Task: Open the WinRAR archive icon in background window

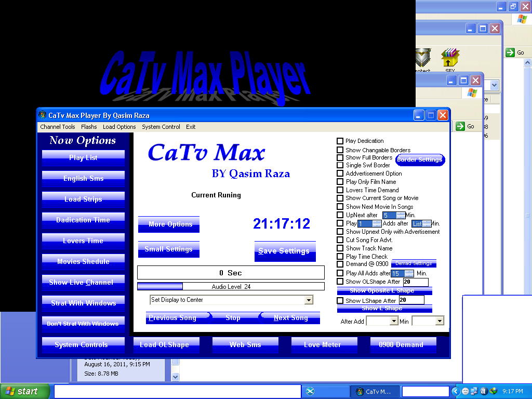Action: (x=450, y=58)
